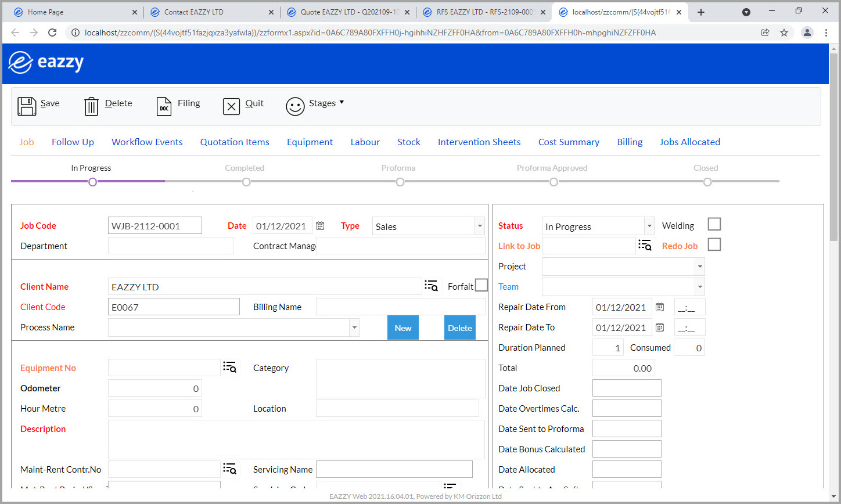Open Maint-Rent Contr.No lookup icon
Viewport: 841px width, 504px height.
point(230,469)
